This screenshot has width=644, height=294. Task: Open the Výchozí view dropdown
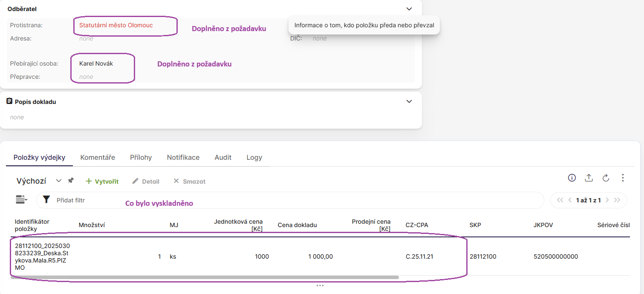pyautogui.click(x=59, y=181)
